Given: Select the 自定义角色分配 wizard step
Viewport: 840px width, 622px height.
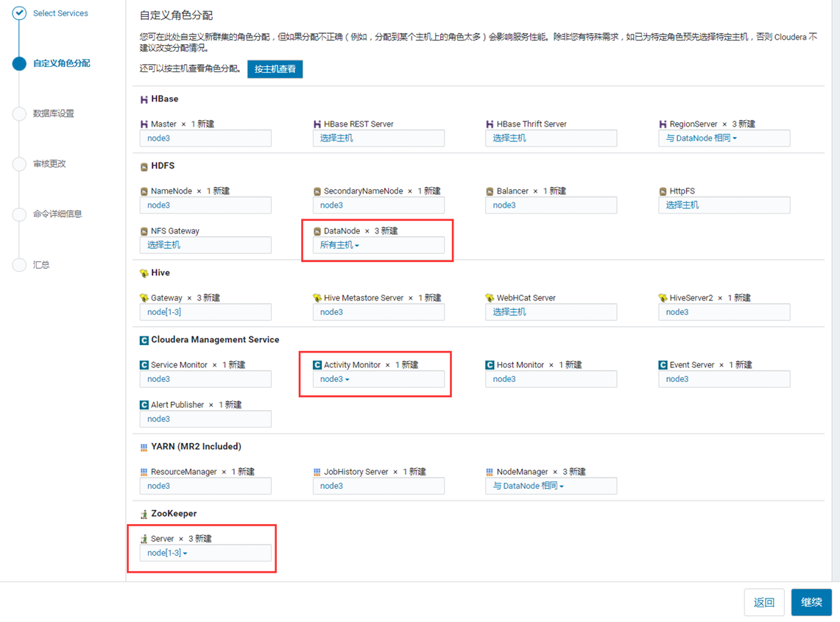Looking at the screenshot, I should click(62, 63).
